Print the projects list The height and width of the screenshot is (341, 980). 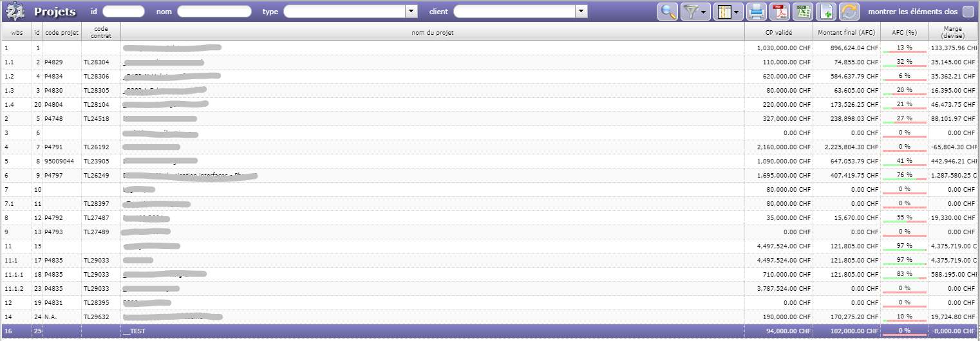tap(757, 12)
